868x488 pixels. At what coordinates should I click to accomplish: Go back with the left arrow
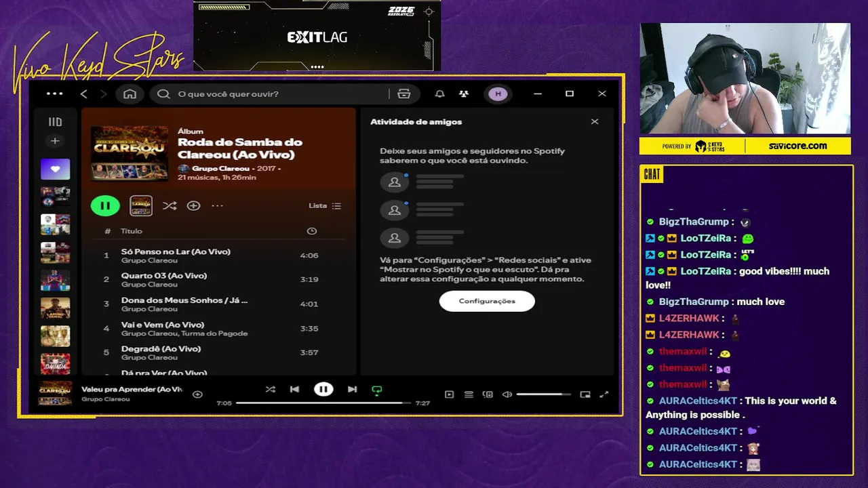(84, 94)
